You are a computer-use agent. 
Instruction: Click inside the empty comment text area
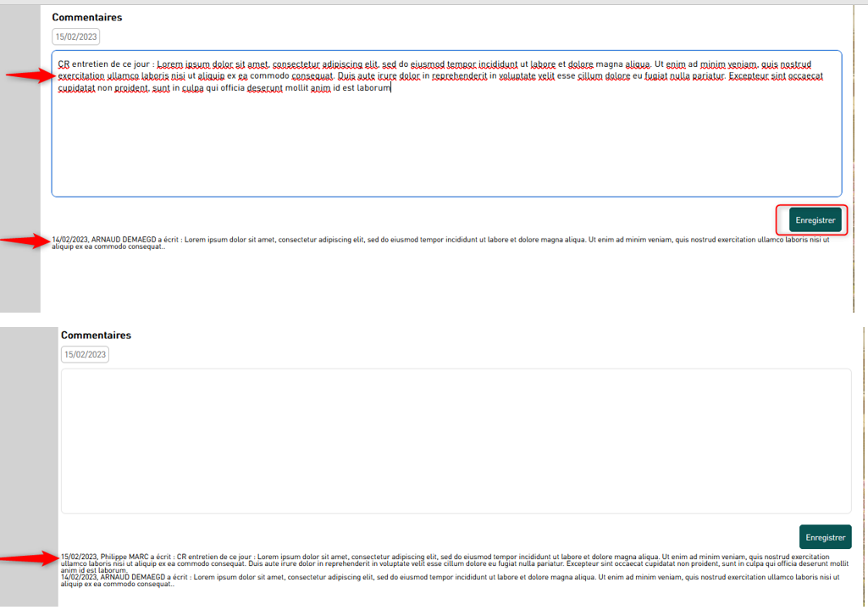coord(455,441)
